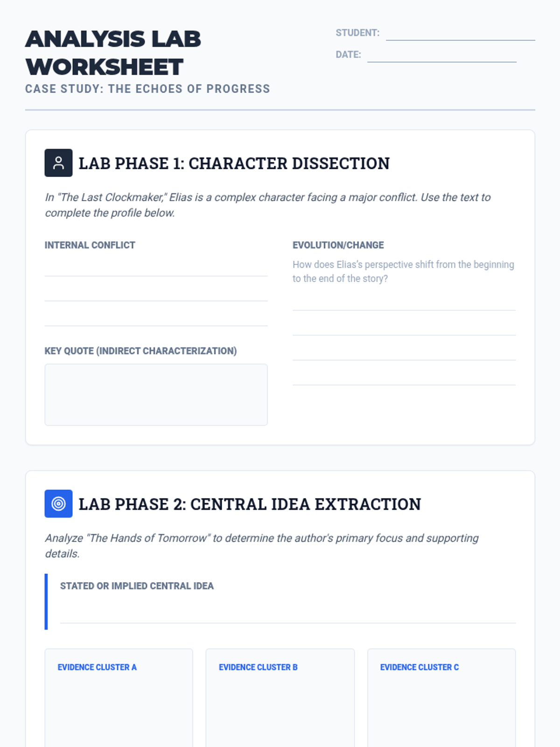The image size is (560, 747).
Task: Click the Analysis Lab Worksheet title
Action: 113,53
